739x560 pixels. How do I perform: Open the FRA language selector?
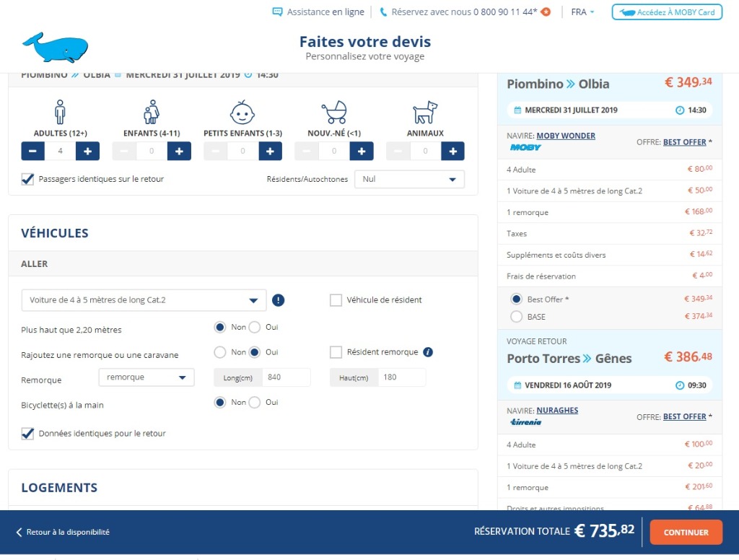[582, 12]
